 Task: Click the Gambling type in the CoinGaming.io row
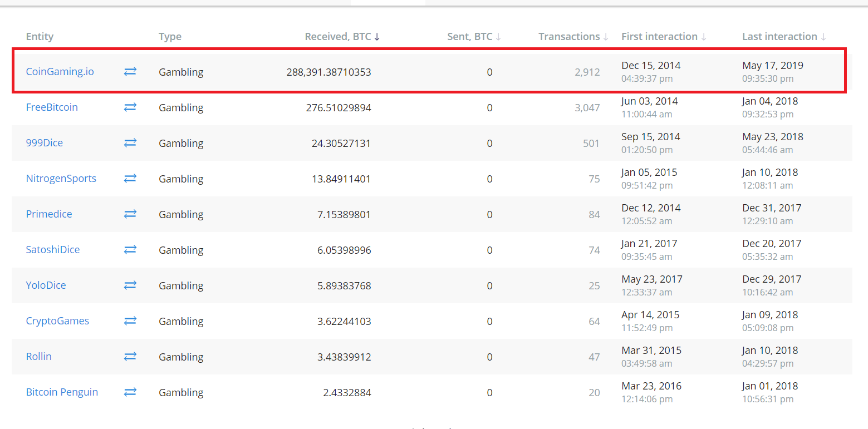point(181,72)
